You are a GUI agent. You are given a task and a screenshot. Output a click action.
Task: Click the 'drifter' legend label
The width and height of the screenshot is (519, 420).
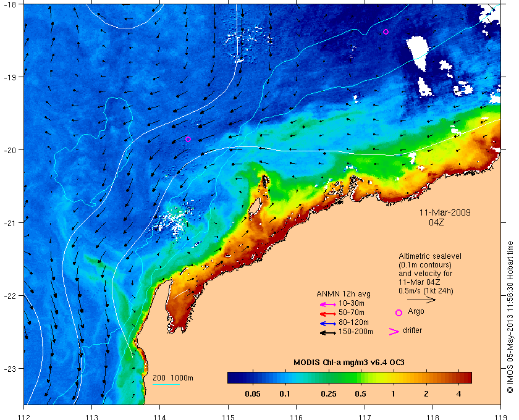(413, 330)
